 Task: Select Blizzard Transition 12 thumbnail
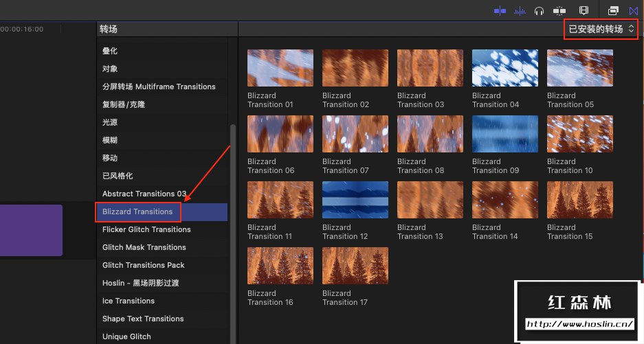click(x=355, y=200)
